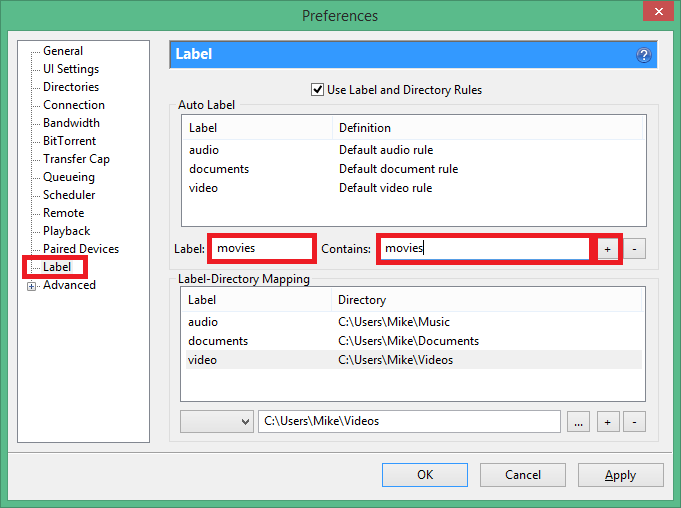Click the help question mark icon
The image size is (681, 508).
(x=644, y=55)
